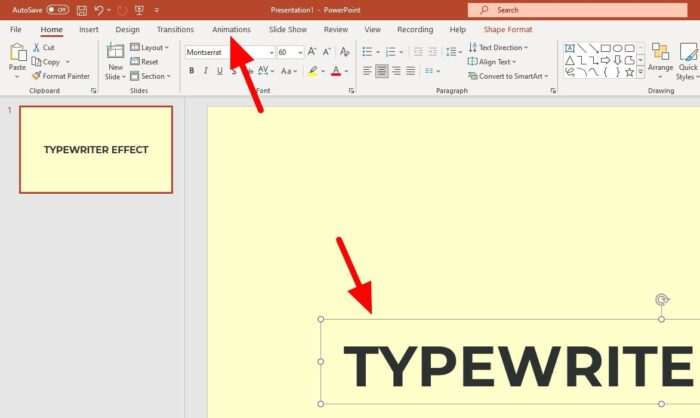This screenshot has height=418, width=700.
Task: Toggle bold formatting
Action: point(192,71)
